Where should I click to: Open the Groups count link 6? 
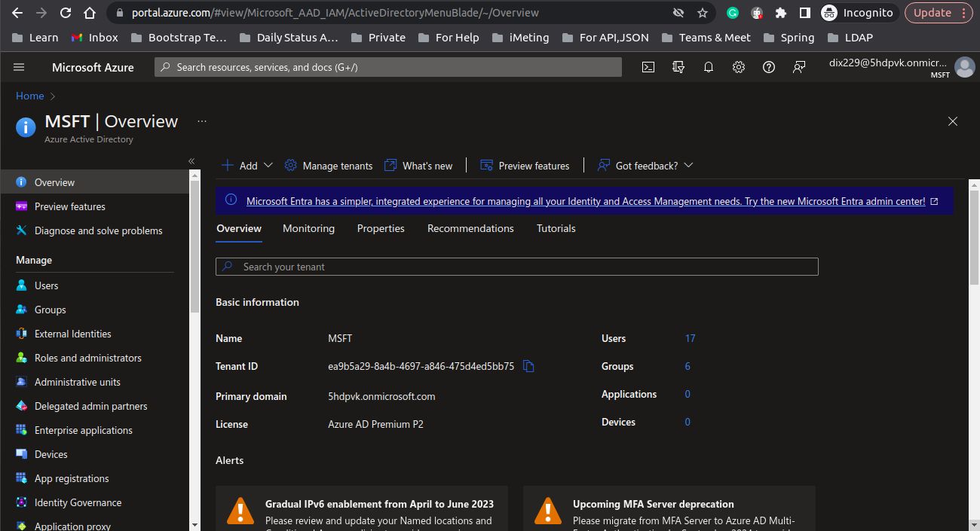click(x=688, y=366)
